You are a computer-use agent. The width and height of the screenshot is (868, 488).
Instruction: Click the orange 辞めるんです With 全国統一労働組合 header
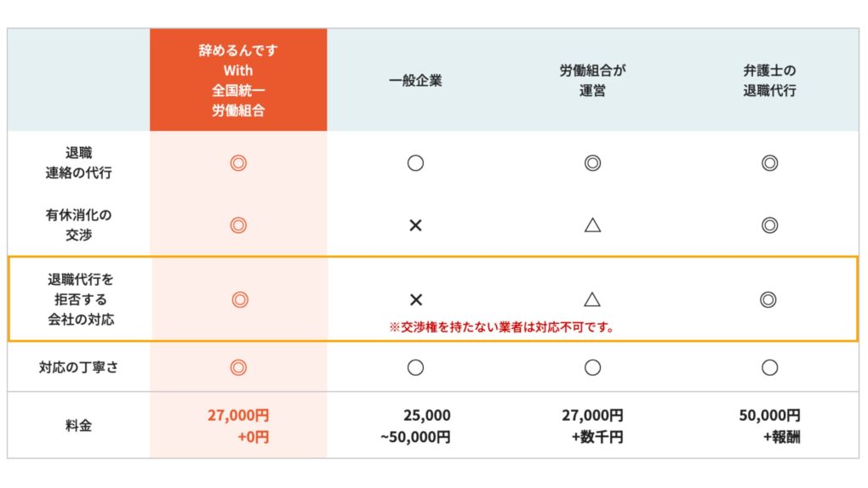click(238, 81)
